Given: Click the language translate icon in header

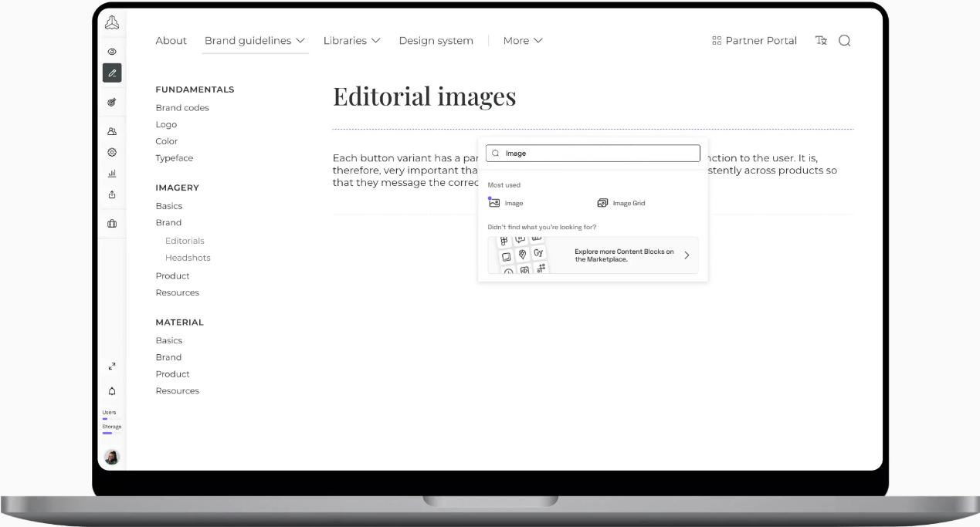Looking at the screenshot, I should [x=821, y=41].
